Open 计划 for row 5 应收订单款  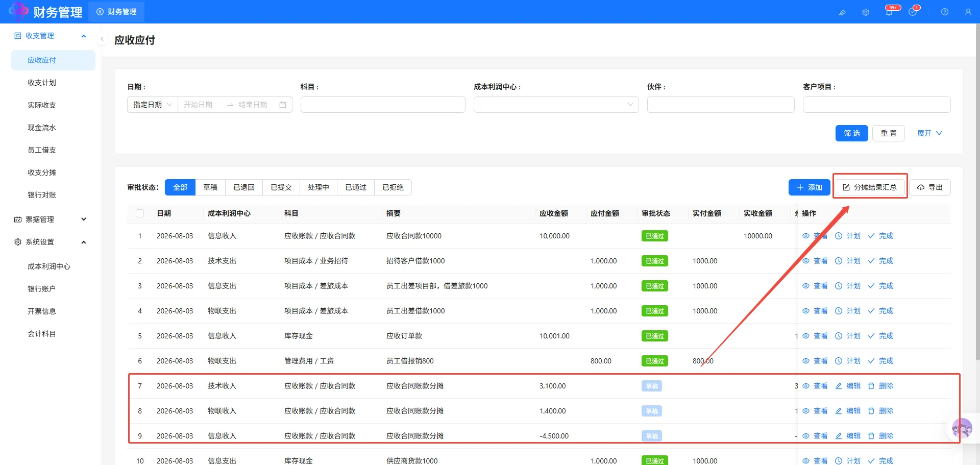click(x=848, y=336)
